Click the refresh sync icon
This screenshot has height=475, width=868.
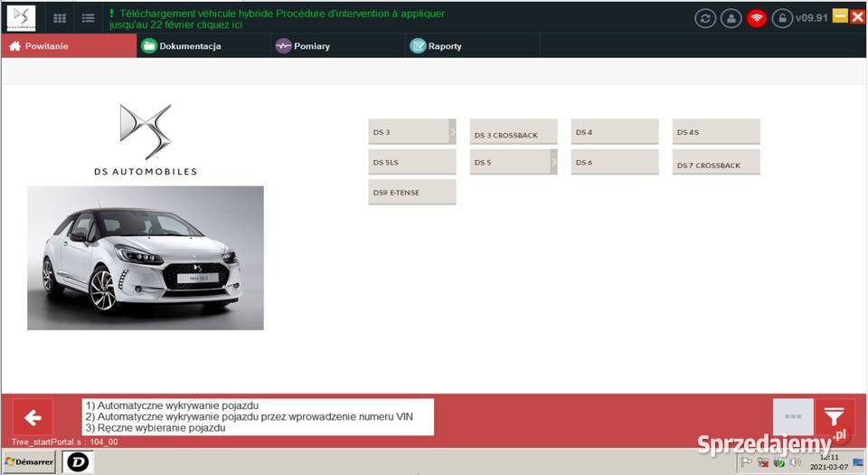(705, 18)
